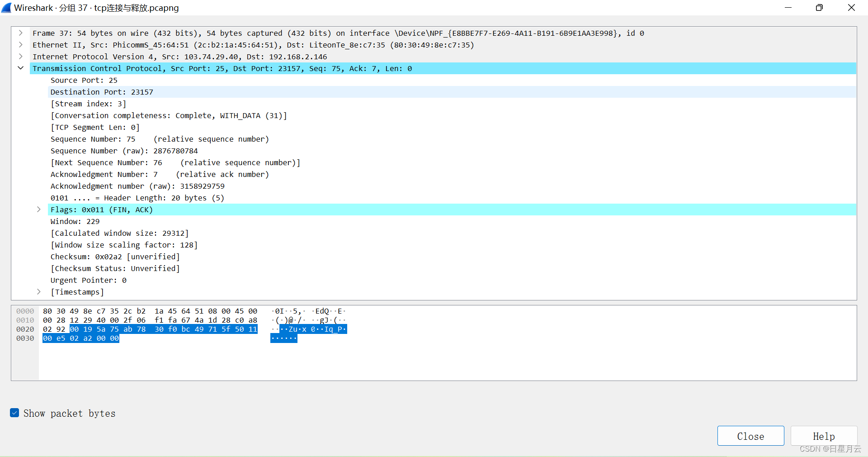Expand Internet Protocol Version 4 section
The height and width of the screenshot is (457, 868).
(21, 57)
